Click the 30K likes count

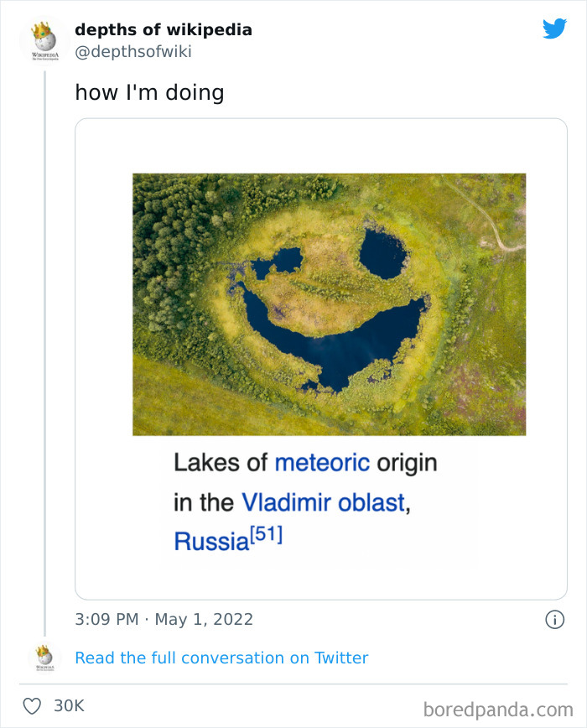(x=69, y=705)
